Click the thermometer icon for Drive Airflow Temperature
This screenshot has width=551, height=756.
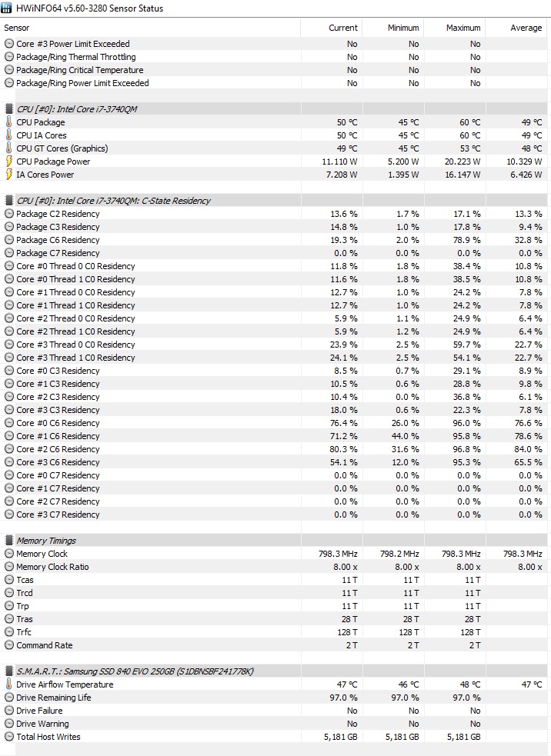pos(8,684)
